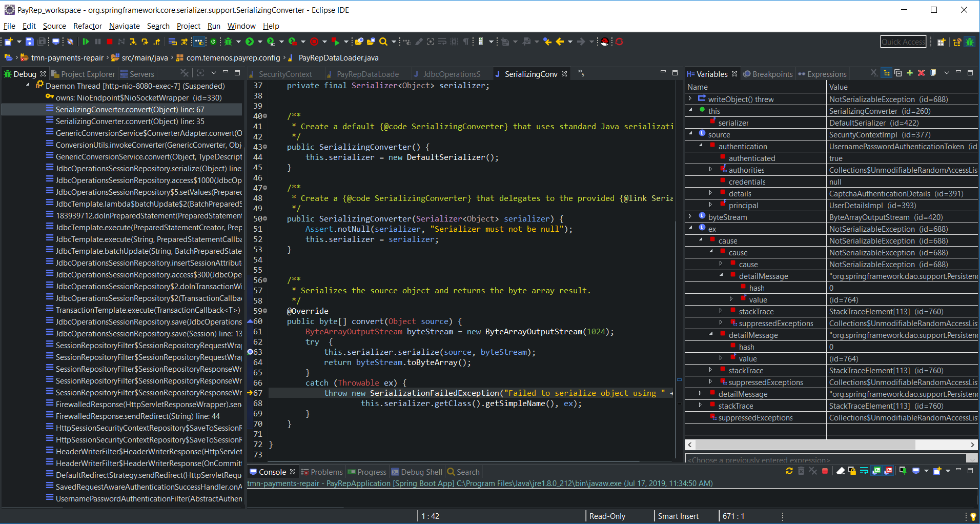This screenshot has width=980, height=524.
Task: Clear the Console with the eraser icon
Action: pos(841,471)
